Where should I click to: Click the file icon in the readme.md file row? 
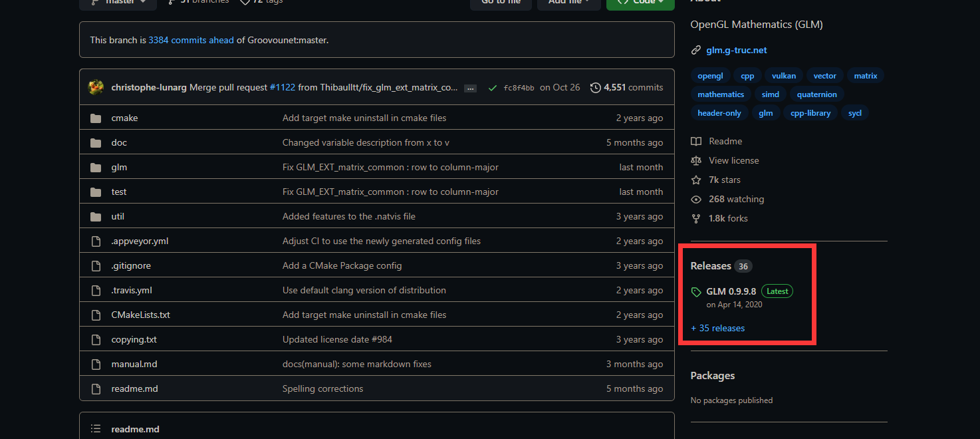96,388
